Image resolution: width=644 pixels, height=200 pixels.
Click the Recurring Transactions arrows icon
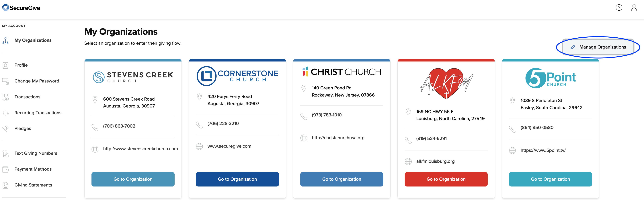(5, 113)
